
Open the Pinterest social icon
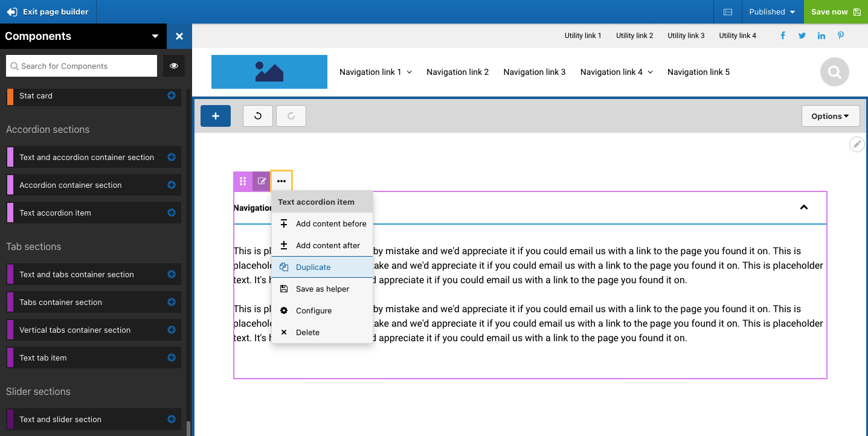click(841, 36)
